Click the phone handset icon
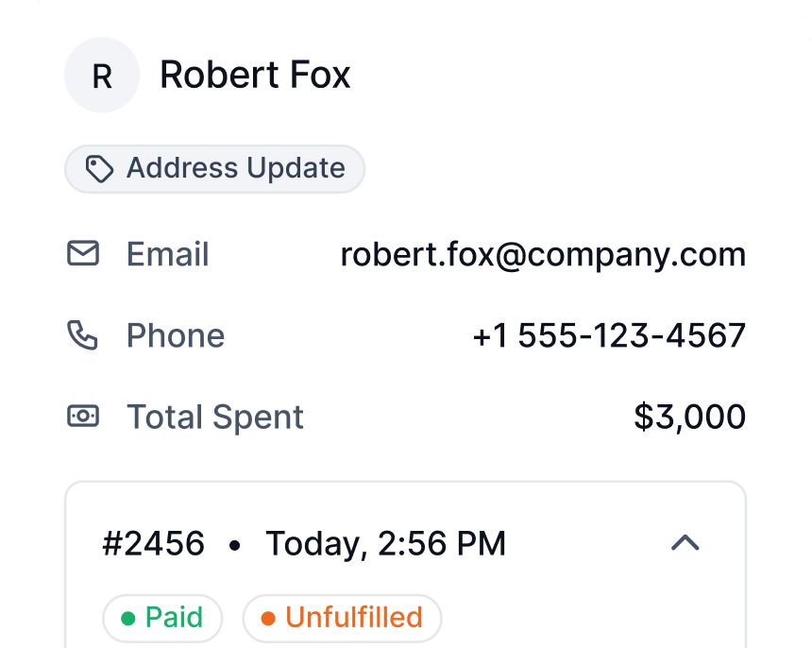The image size is (812, 648). click(83, 335)
